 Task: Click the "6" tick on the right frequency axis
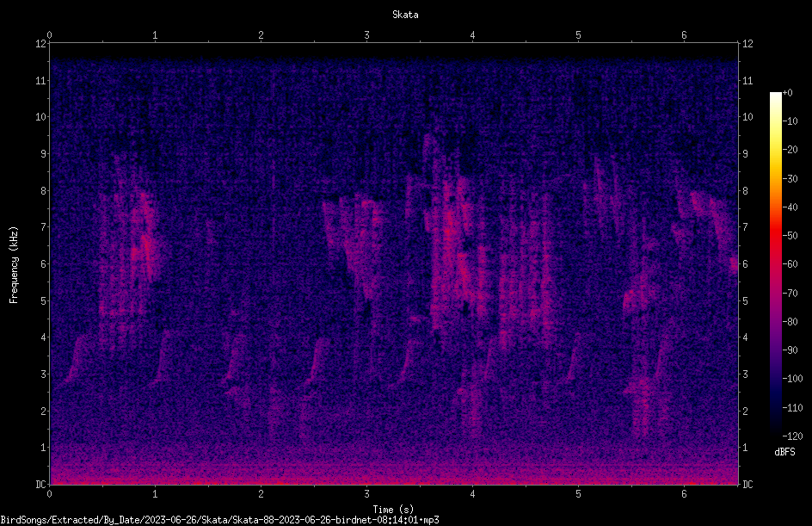(745, 263)
